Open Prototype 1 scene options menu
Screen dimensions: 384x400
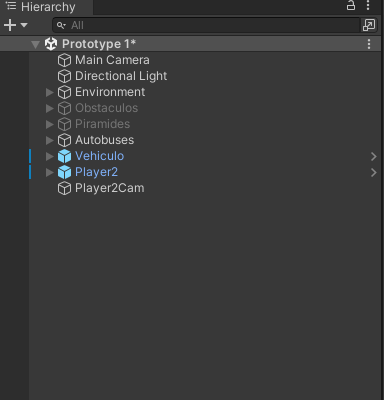pos(369,44)
